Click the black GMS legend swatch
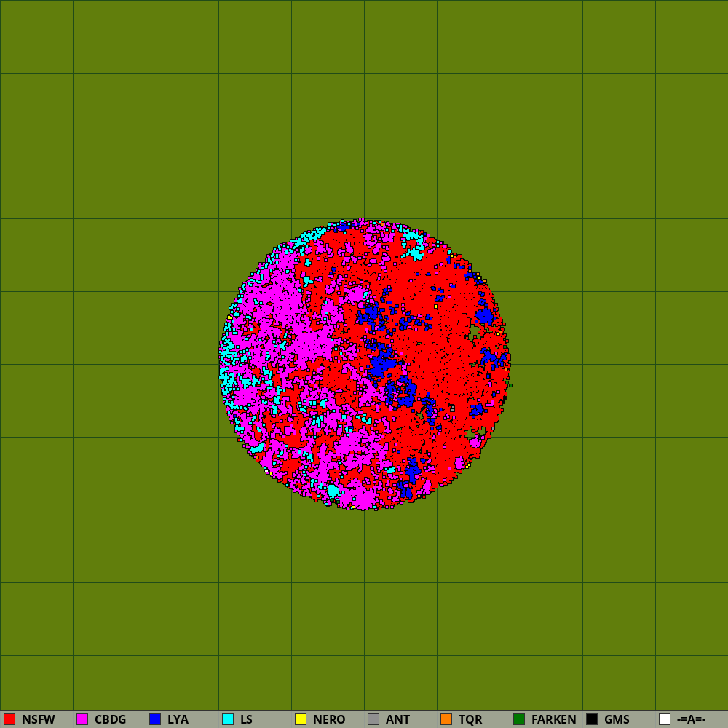This screenshot has width=728, height=728. point(592,719)
